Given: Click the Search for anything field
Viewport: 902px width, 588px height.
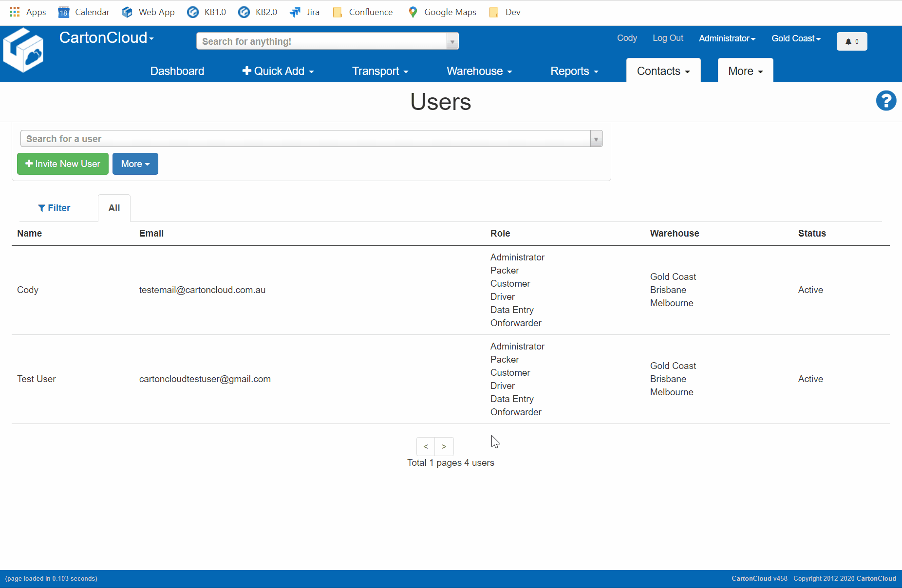Looking at the screenshot, I should click(x=321, y=41).
